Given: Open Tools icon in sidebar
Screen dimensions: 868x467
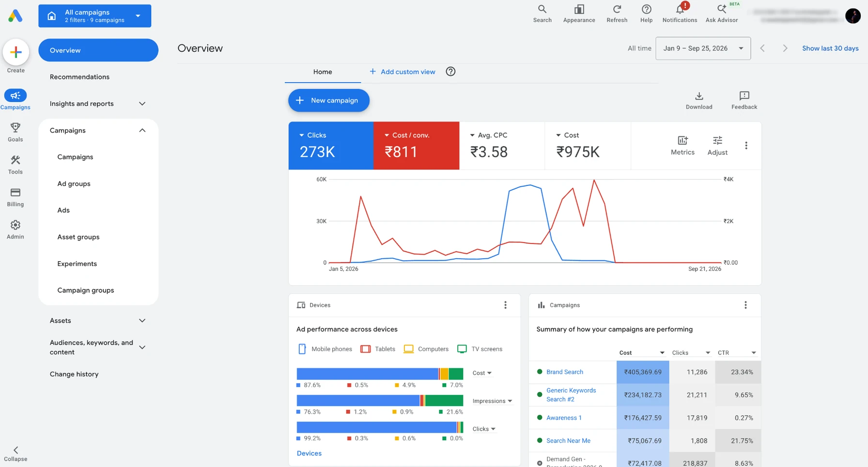Looking at the screenshot, I should point(15,160).
